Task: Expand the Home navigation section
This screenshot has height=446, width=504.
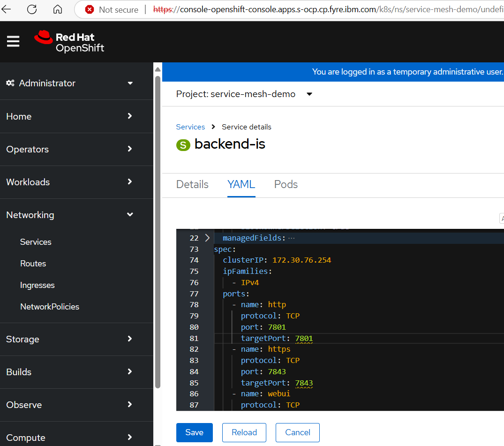Action: [70, 116]
